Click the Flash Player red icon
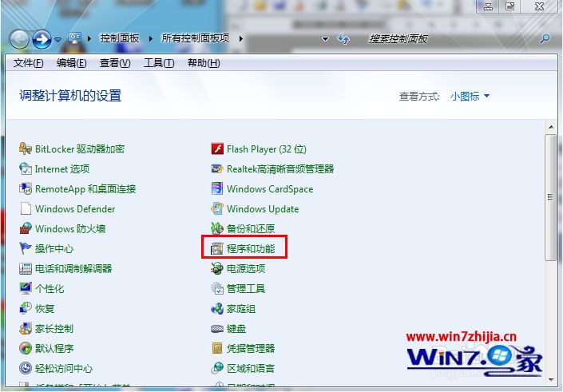Image resolution: width=563 pixels, height=392 pixels. 217,148
